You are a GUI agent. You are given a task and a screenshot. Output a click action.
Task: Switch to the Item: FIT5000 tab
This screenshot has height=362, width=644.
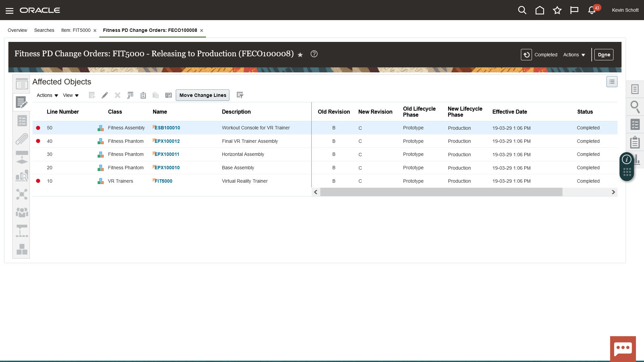coord(76,30)
